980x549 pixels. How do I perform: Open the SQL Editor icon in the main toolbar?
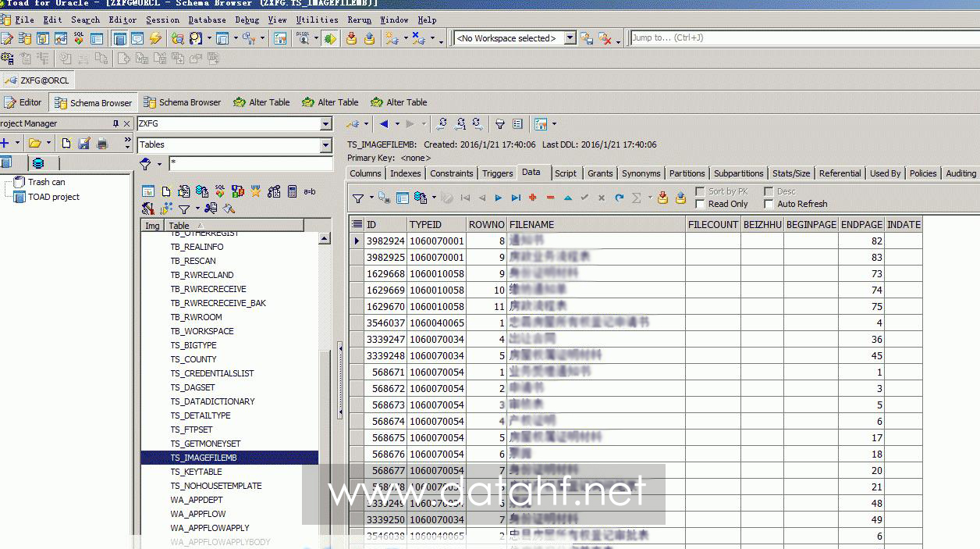click(5, 38)
